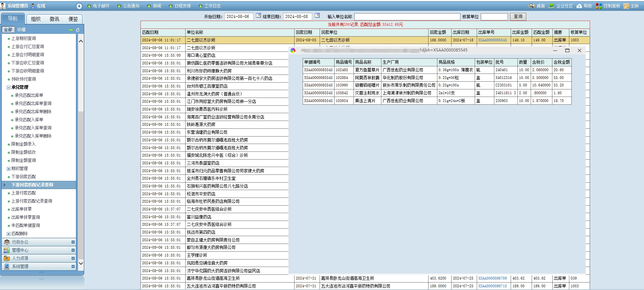This screenshot has width=644, height=290.
Task: Expand the 匹配删除 tree node
Action: 8,234
